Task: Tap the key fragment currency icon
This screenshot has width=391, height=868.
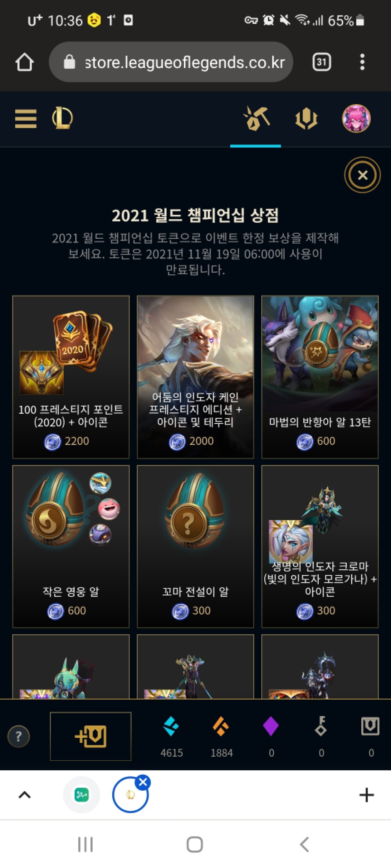Action: click(x=321, y=726)
